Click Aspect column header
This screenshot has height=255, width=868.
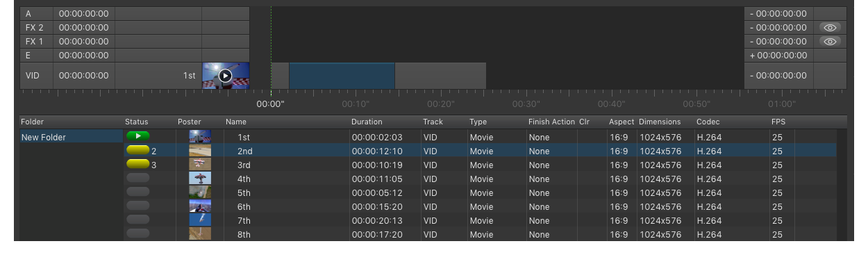pos(621,122)
